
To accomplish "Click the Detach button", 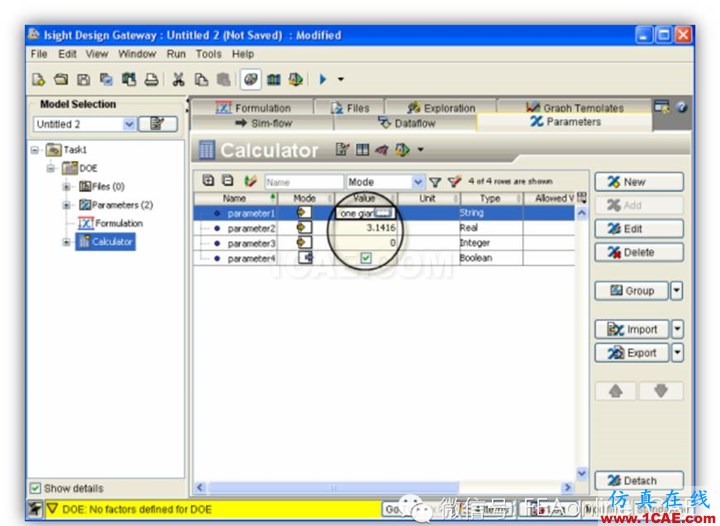I will click(639, 481).
